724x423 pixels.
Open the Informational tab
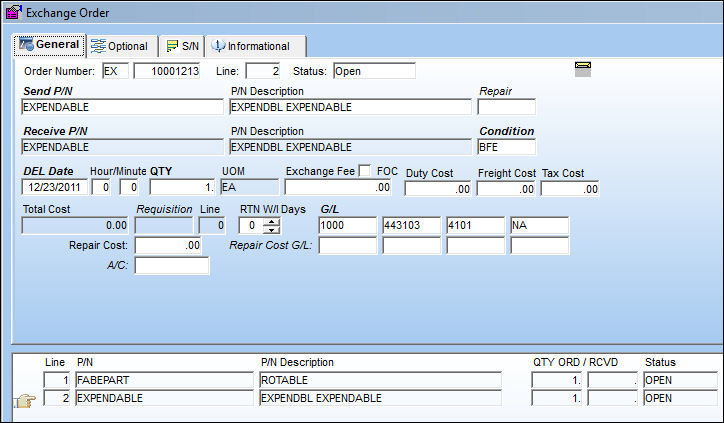click(255, 46)
